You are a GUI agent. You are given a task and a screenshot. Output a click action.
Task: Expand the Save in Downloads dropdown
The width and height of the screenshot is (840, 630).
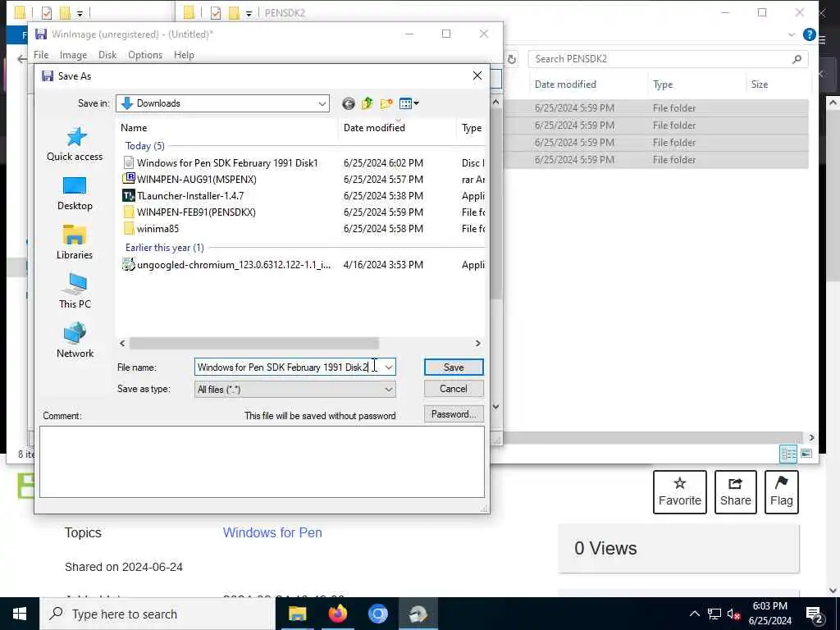[322, 103]
